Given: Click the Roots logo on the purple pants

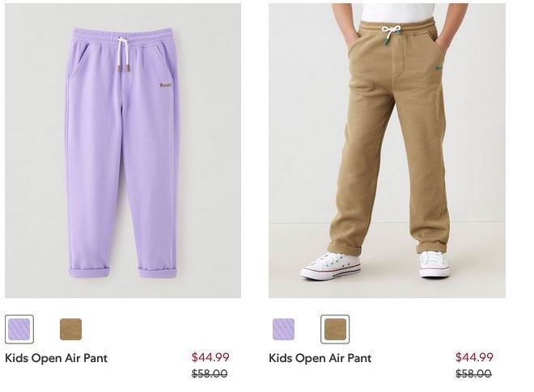Looking at the screenshot, I should [x=166, y=85].
